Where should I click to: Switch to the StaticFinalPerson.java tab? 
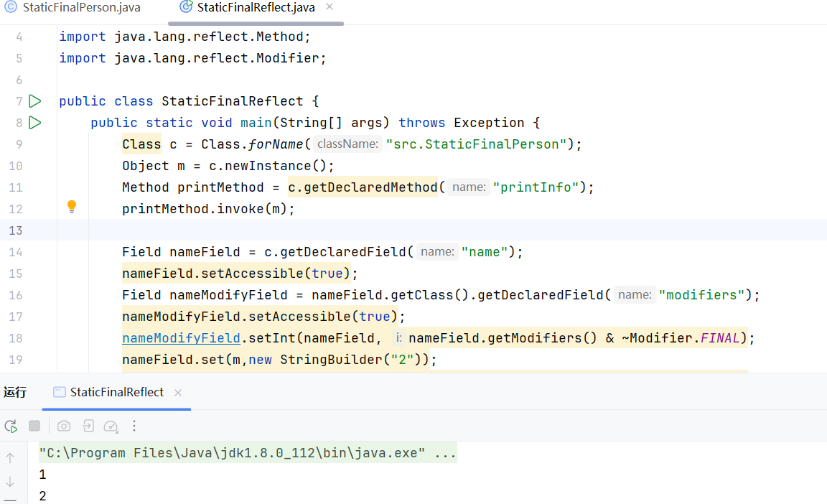pyautogui.click(x=73, y=8)
